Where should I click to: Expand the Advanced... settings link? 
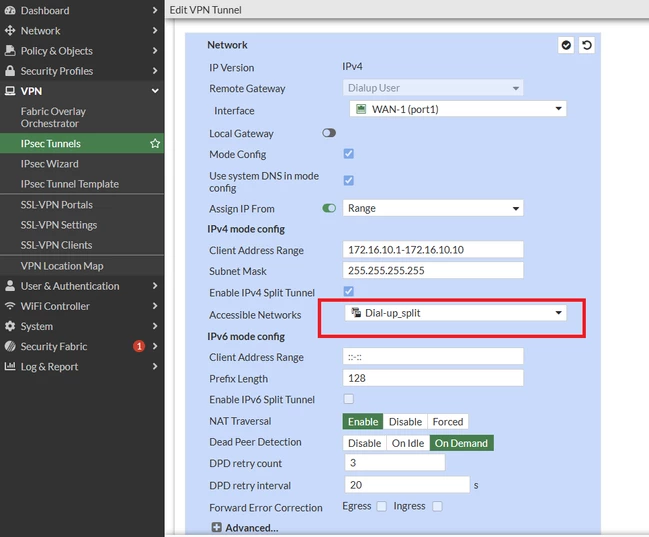tap(252, 527)
